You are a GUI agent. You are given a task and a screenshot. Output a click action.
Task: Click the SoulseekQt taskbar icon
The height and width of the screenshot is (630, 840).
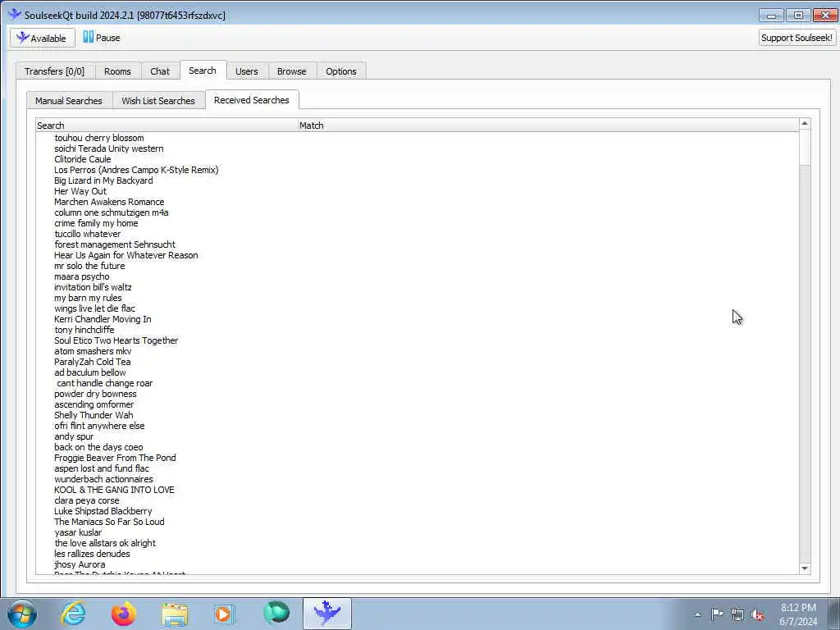(x=326, y=614)
